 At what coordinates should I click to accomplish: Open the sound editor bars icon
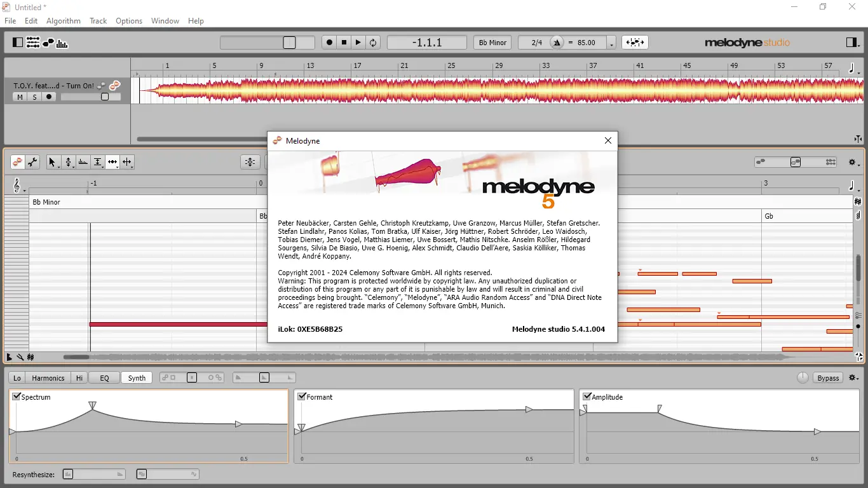[62, 43]
